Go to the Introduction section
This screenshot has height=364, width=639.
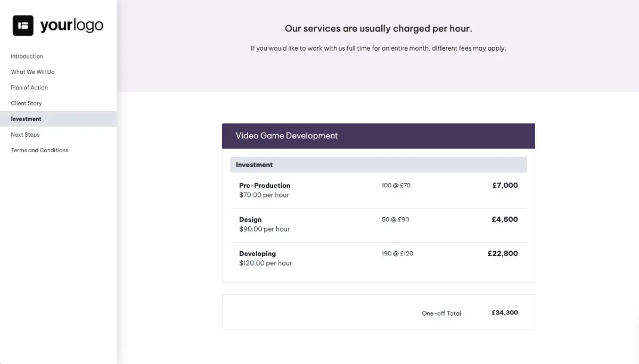pos(27,56)
